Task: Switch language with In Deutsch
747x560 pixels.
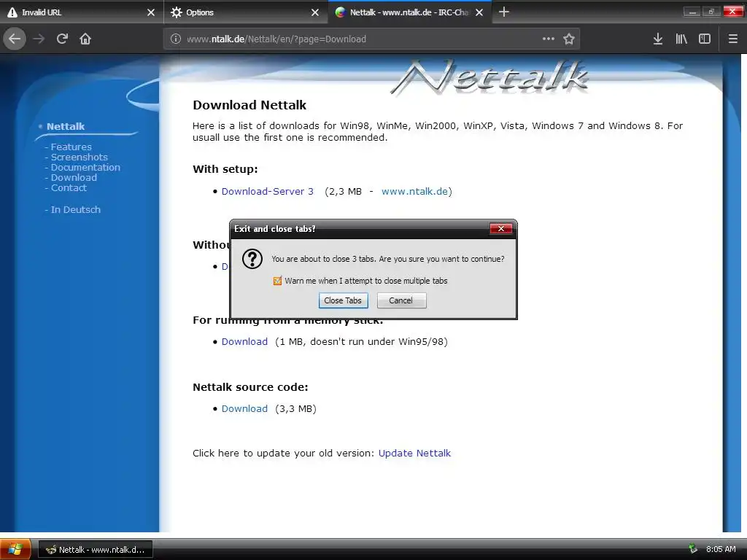Action: point(75,209)
